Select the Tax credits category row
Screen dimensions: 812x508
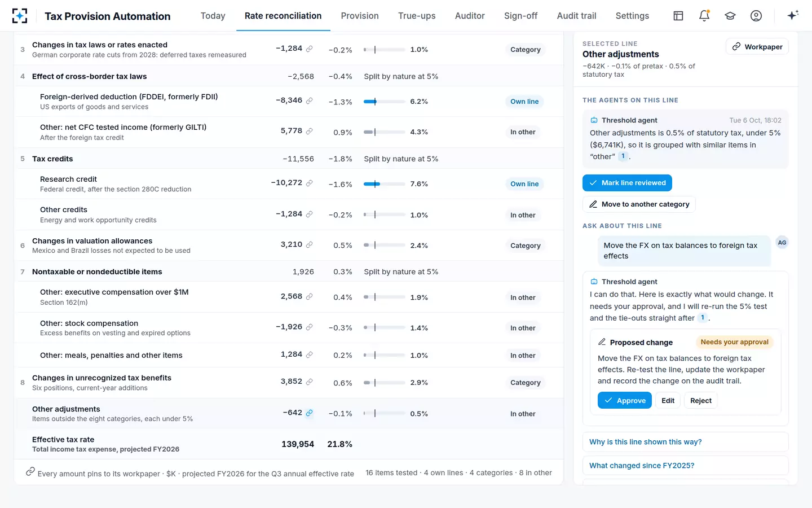point(289,159)
